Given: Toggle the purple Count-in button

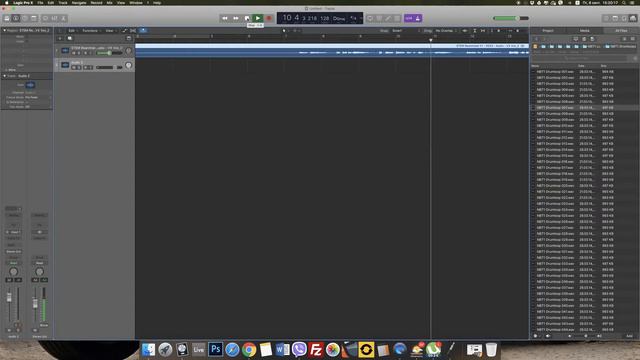Looking at the screenshot, I should pyautogui.click(x=409, y=18).
